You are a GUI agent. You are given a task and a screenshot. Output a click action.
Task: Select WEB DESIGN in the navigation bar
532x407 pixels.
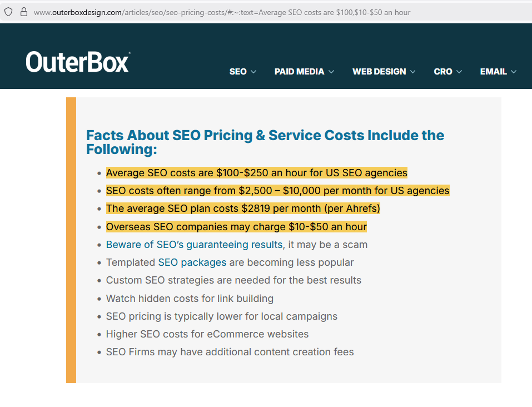379,72
